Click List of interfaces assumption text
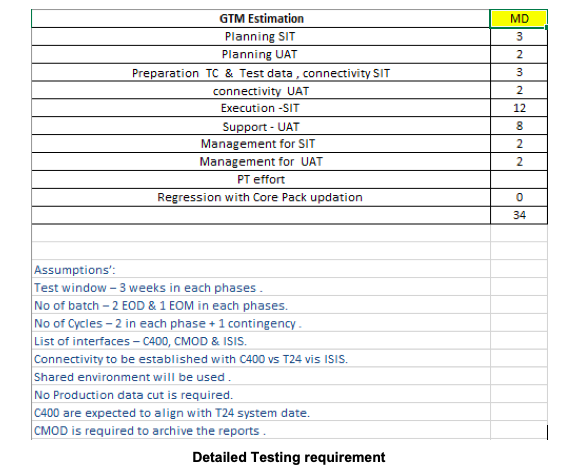The image size is (581, 476). (140, 341)
